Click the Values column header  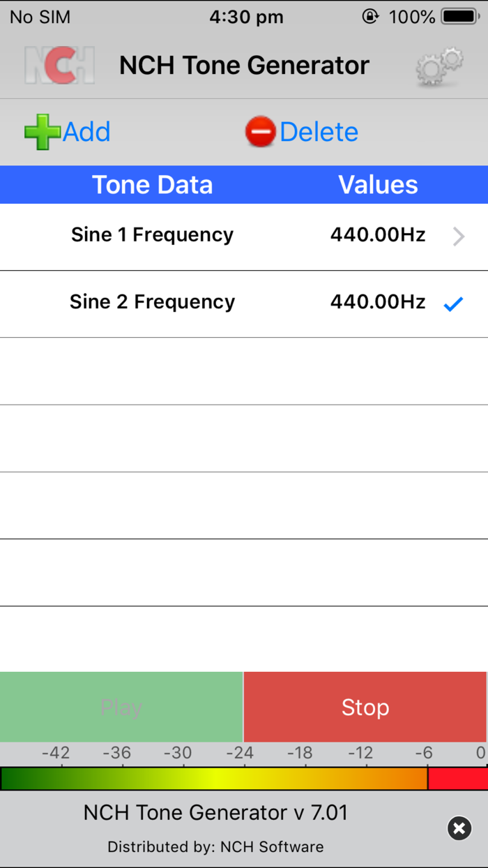tap(378, 184)
